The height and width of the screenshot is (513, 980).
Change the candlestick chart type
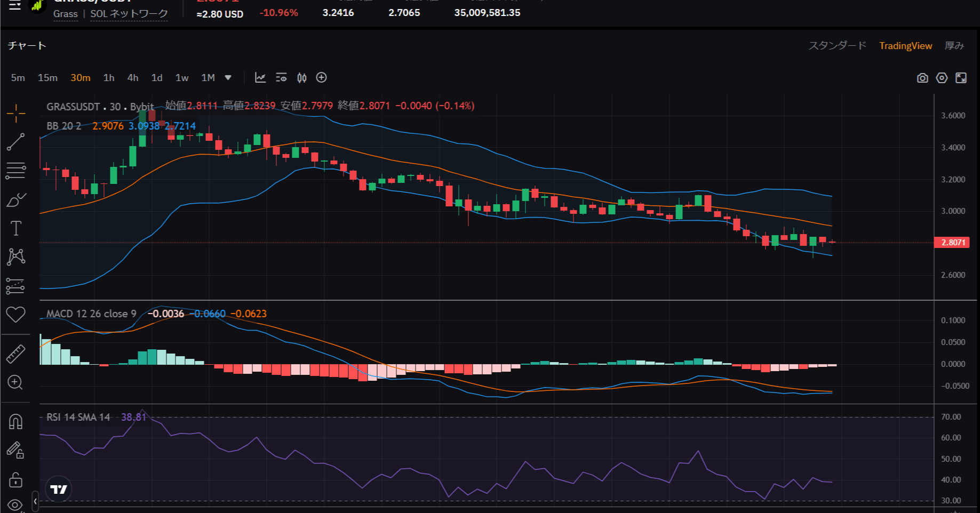point(302,78)
